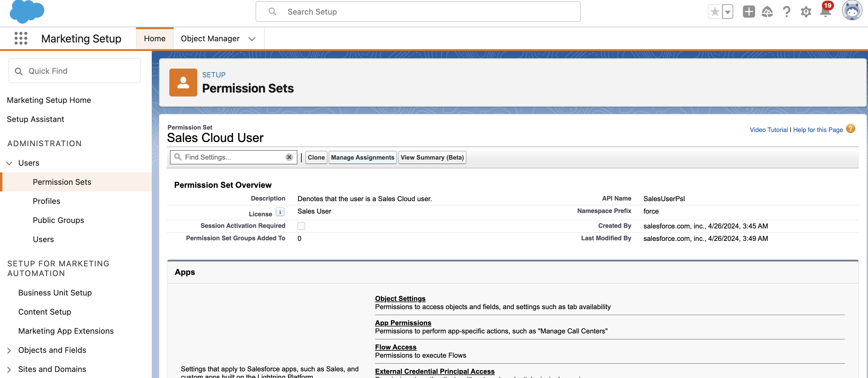868x378 pixels.
Task: Collapse the Users section in sidebar
Action: (x=9, y=164)
